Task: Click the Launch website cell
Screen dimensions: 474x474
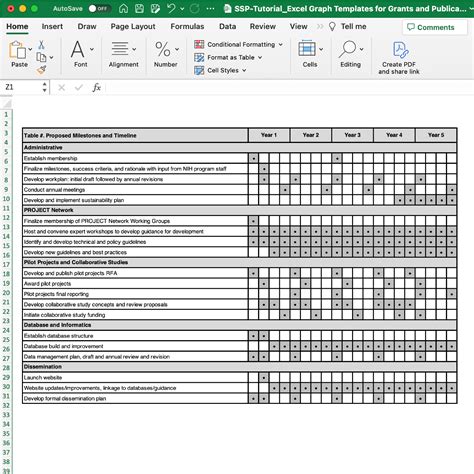Action: click(135, 377)
